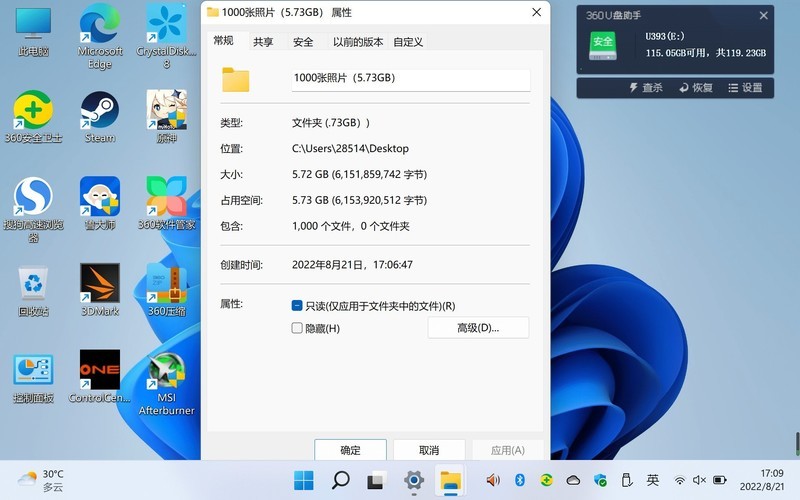
Task: Switch the 英 input language indicator
Action: coord(653,480)
